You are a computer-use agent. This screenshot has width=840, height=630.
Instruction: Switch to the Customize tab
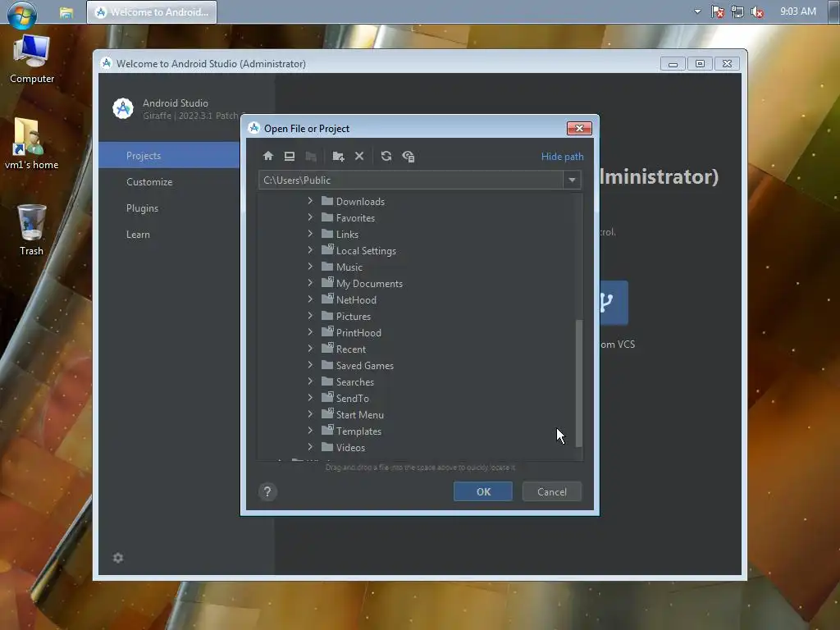149,181
